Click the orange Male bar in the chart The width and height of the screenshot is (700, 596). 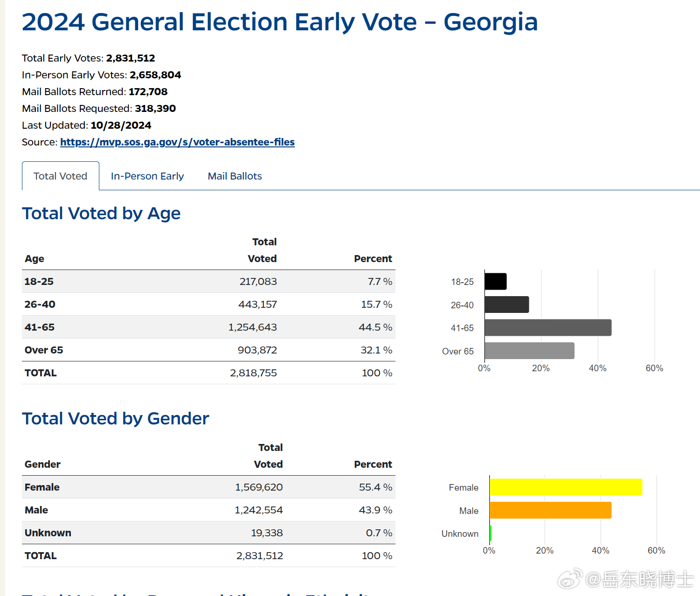coord(550,510)
